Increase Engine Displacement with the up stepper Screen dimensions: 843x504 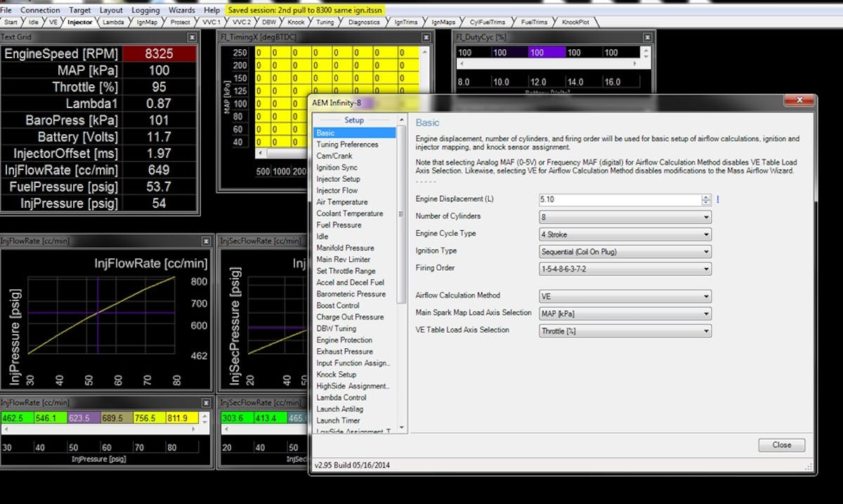[706, 197]
